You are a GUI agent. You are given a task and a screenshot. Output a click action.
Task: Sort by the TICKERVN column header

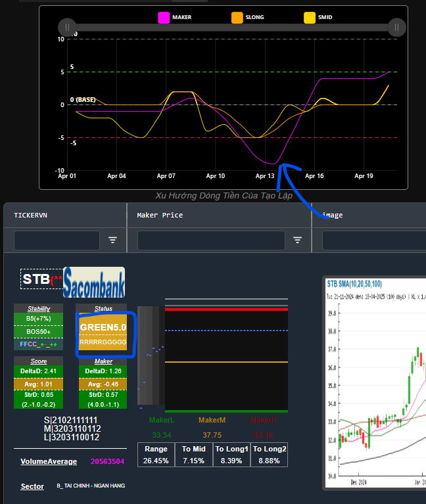32,215
